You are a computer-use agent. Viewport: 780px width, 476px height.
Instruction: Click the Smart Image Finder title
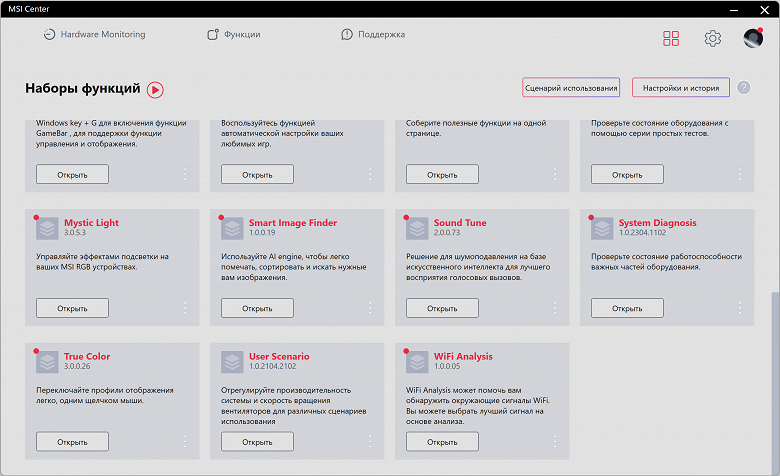(x=293, y=222)
